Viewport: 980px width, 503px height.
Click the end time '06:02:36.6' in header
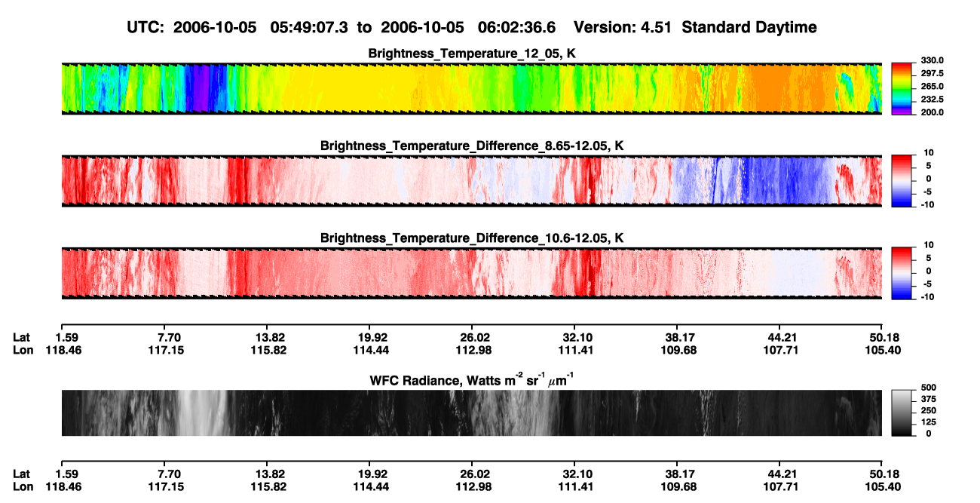(516, 27)
